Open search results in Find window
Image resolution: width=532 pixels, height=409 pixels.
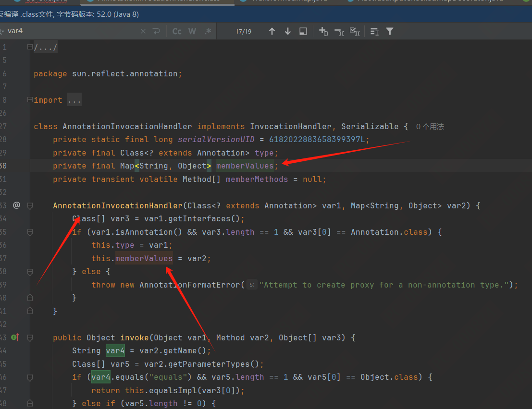coord(374,32)
